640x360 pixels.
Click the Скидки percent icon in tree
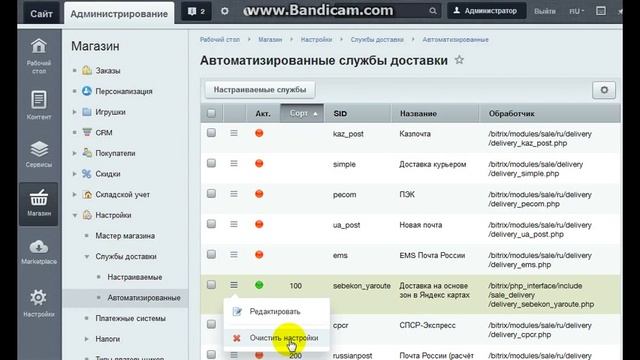pos(87,173)
